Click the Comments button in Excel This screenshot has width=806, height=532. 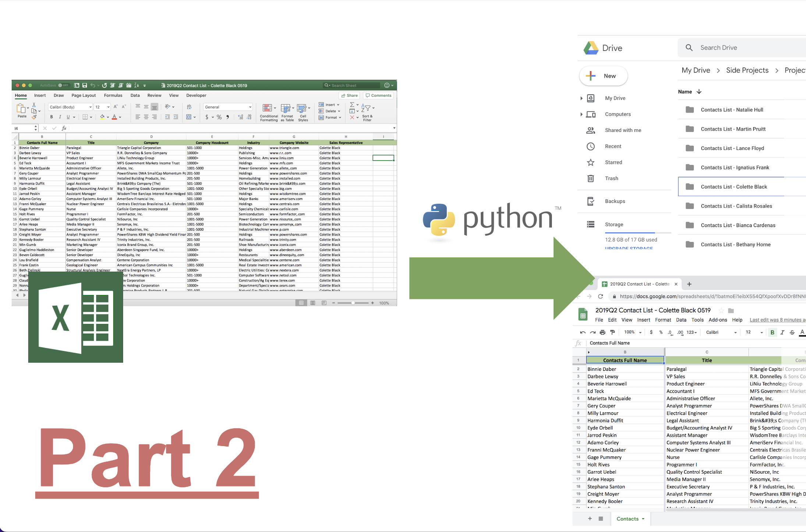[378, 95]
